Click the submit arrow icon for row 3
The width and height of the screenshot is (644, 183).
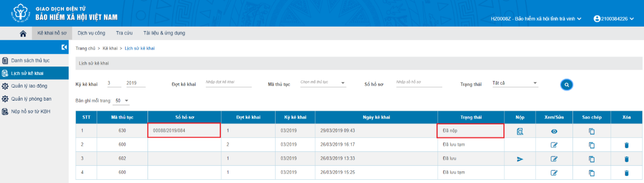point(520,159)
